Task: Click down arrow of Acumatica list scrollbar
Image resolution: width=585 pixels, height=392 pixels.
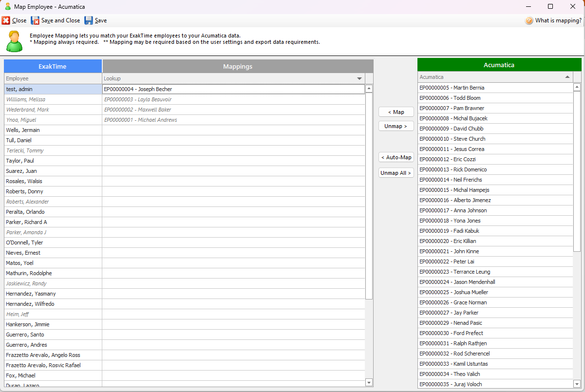Action: (x=577, y=384)
